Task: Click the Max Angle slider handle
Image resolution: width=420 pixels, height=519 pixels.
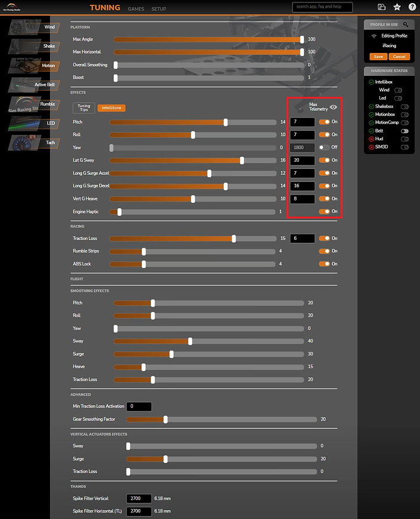Action: [302, 39]
